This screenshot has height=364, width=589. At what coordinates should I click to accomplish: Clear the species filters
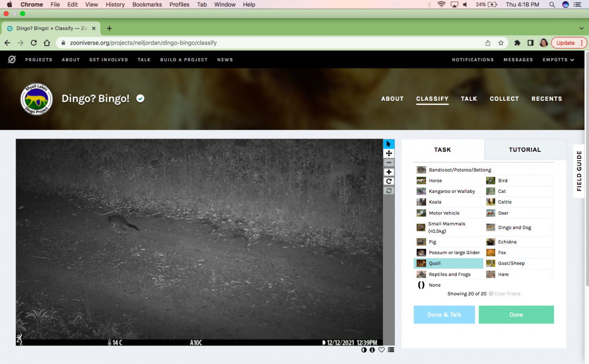pos(504,294)
